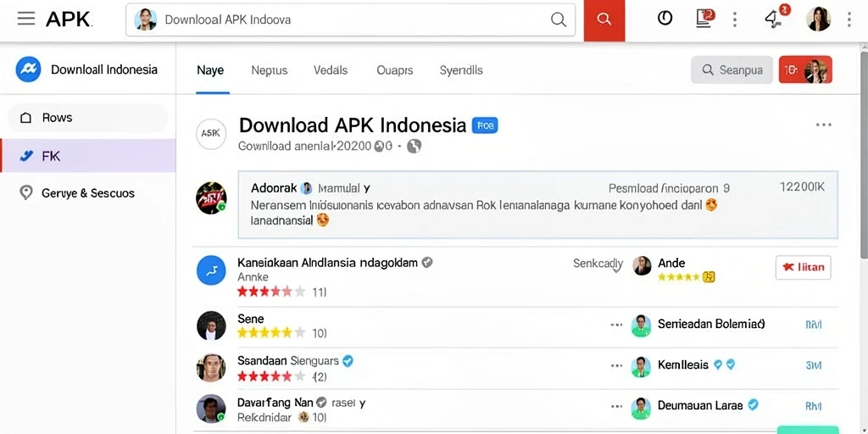Open the three-dot menu next to messages icon

(x=735, y=19)
